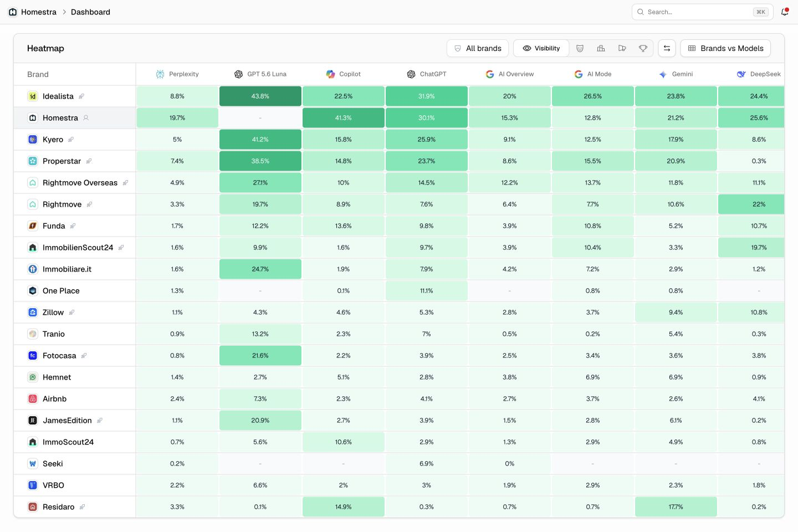Image resolution: width=798 pixels, height=532 pixels.
Task: Click the rocket icon beside ImmobilienScout24
Action: [x=121, y=248]
